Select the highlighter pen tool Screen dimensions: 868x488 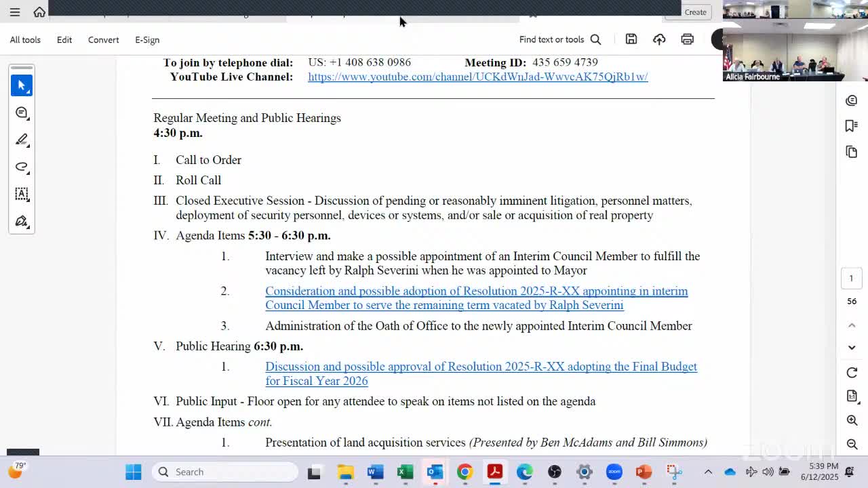coord(22,140)
